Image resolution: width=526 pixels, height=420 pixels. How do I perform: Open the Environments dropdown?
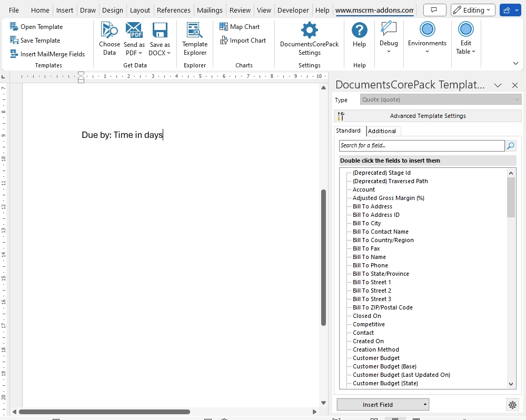(x=427, y=37)
